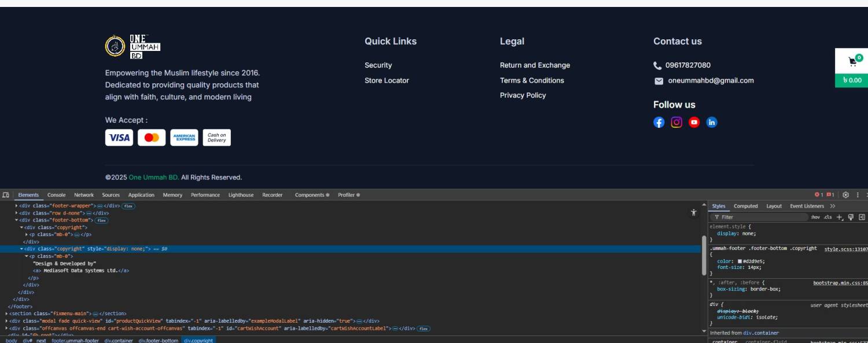Click the flex badge on footer-wrapper div
Screen dimensions: 868x343
128,206
